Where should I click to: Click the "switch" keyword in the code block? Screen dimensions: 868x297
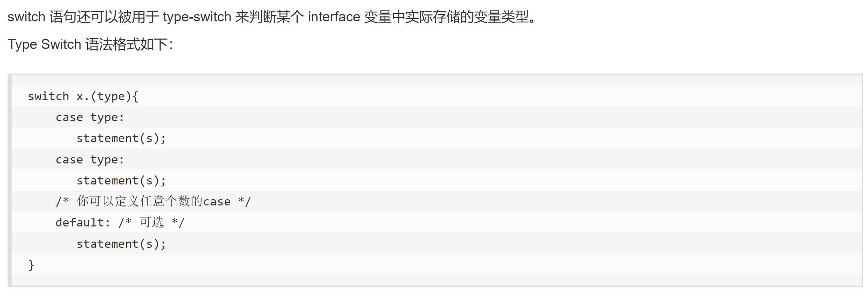48,96
